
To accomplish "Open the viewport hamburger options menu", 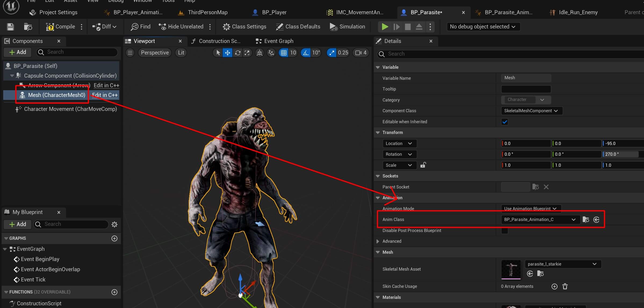I will click(130, 53).
